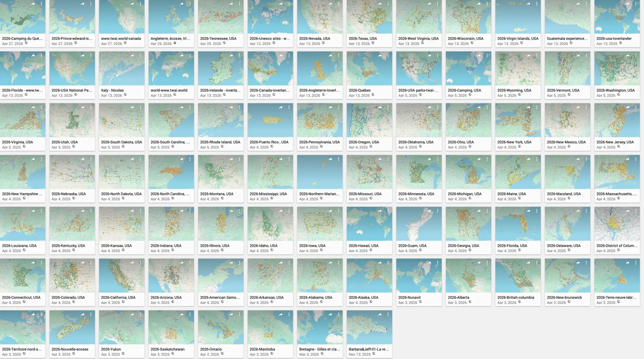This screenshot has height=359, width=644.
Task: Click share icon on 2026-Yukon card
Action: (132, 315)
